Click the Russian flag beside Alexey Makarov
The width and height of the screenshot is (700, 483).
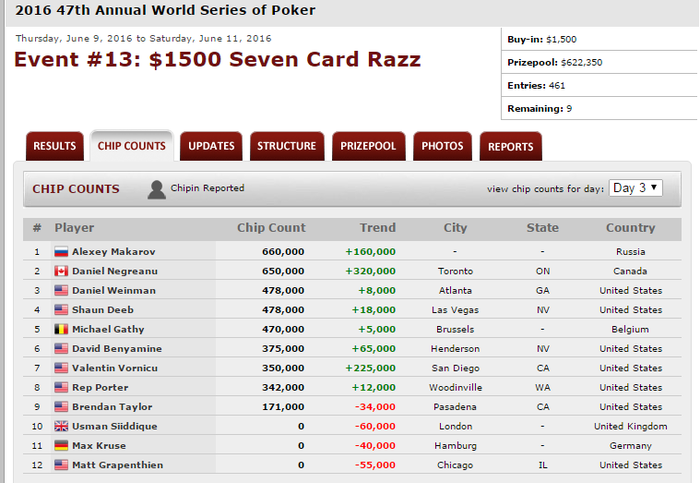(x=61, y=252)
